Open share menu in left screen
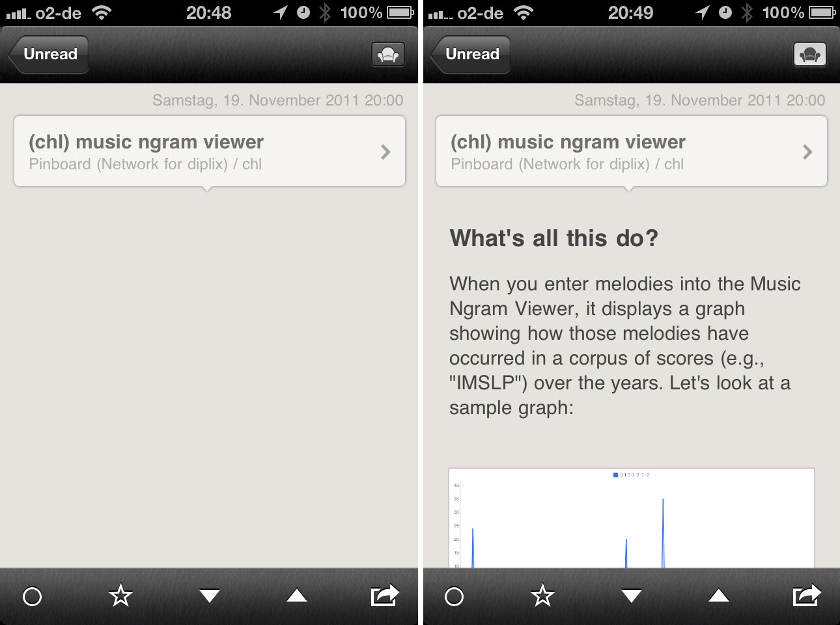 point(384,595)
